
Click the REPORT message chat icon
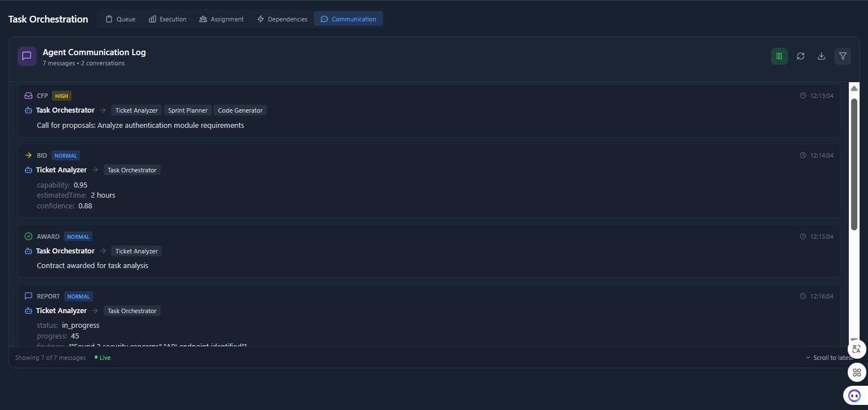tap(29, 296)
